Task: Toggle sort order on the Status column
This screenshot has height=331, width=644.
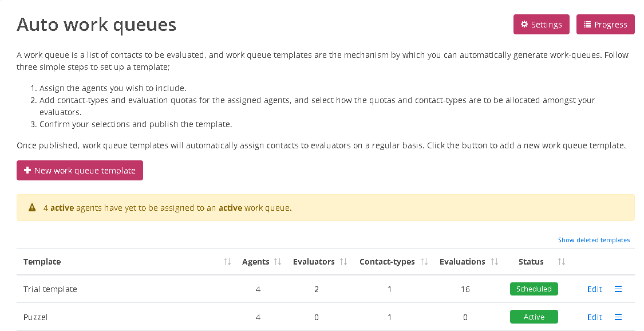Action: click(x=560, y=261)
